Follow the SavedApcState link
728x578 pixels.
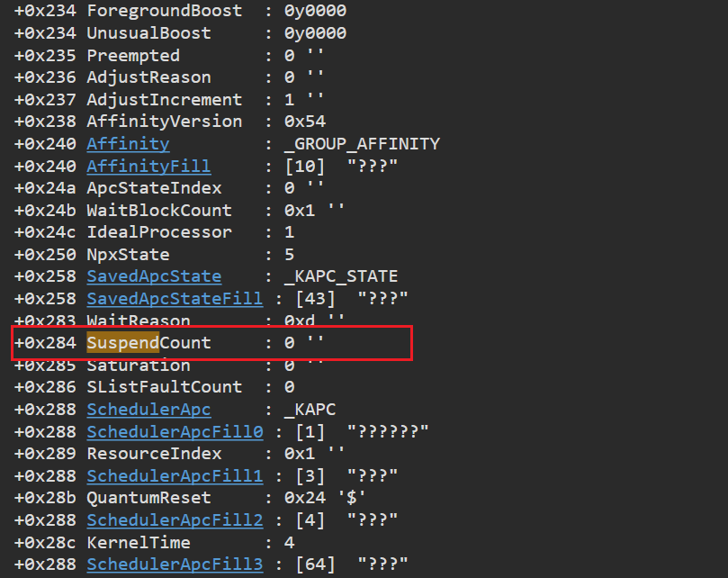pos(154,276)
